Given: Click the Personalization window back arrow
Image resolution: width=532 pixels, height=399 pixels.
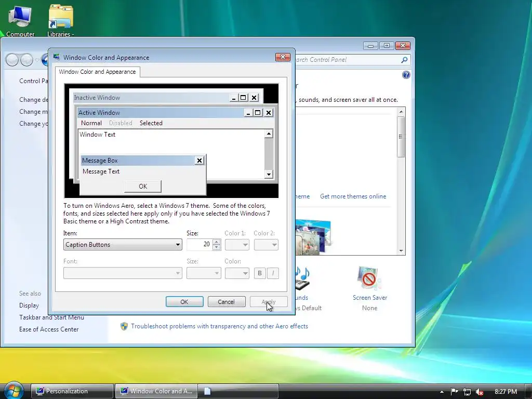Looking at the screenshot, I should 12,60.
